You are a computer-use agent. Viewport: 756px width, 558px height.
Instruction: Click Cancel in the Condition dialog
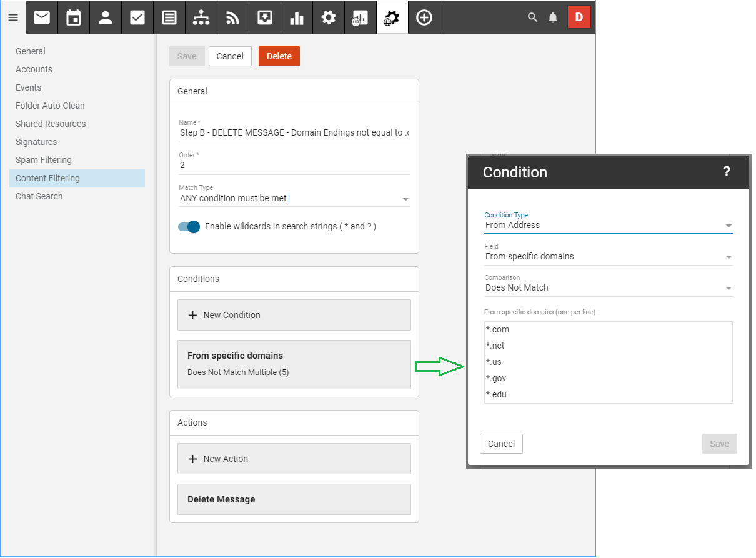click(501, 444)
